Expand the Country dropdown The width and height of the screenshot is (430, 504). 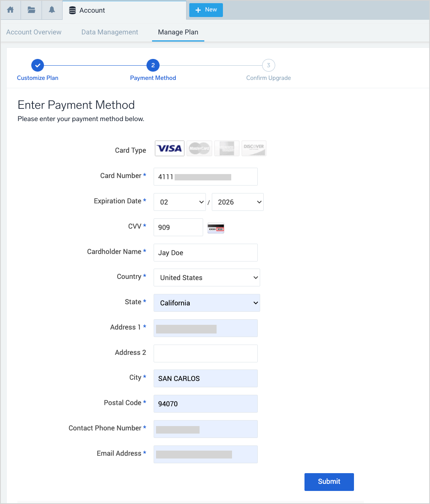click(207, 278)
